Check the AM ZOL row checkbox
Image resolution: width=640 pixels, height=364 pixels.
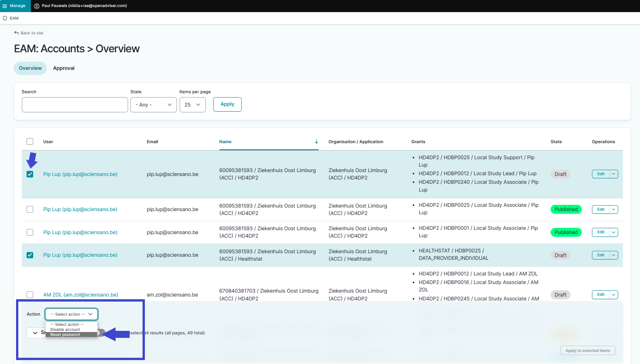30,295
